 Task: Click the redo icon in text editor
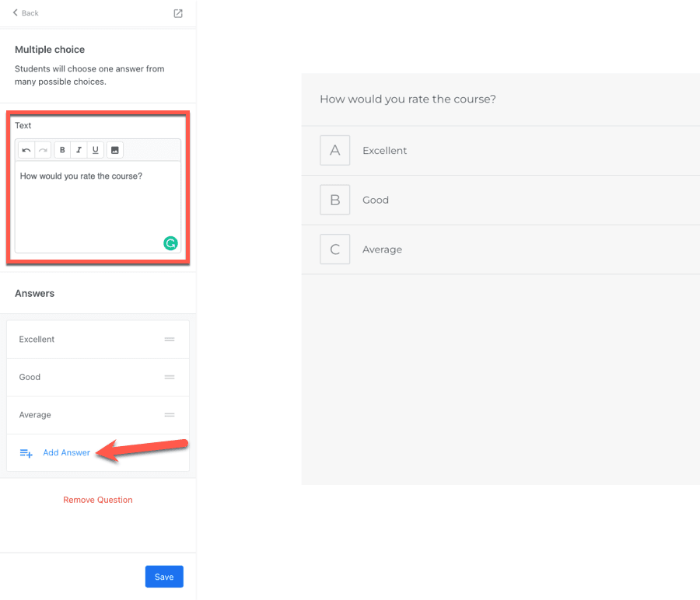pos(43,150)
